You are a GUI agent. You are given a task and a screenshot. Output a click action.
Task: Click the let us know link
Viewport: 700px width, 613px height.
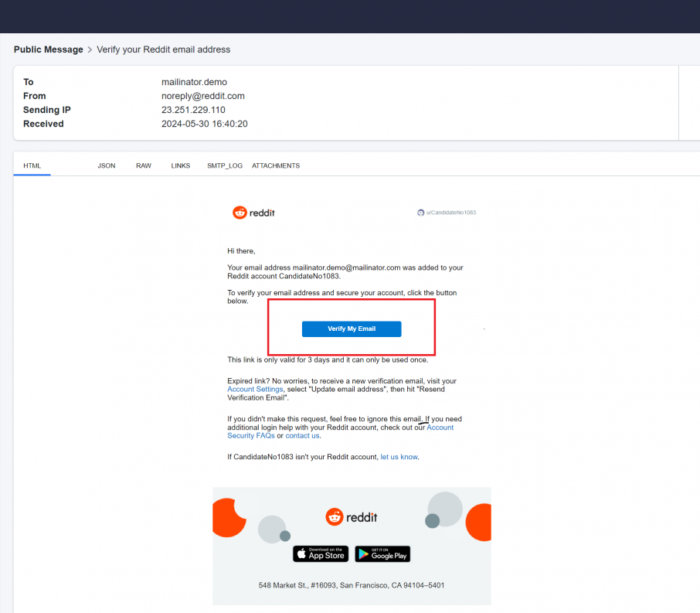pos(399,456)
